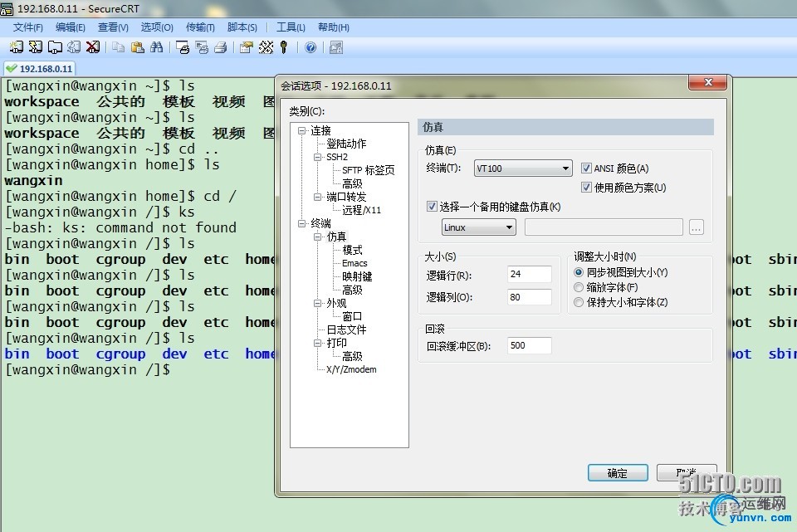797x532 pixels.
Task: Click the Help question mark icon
Action: 310,47
